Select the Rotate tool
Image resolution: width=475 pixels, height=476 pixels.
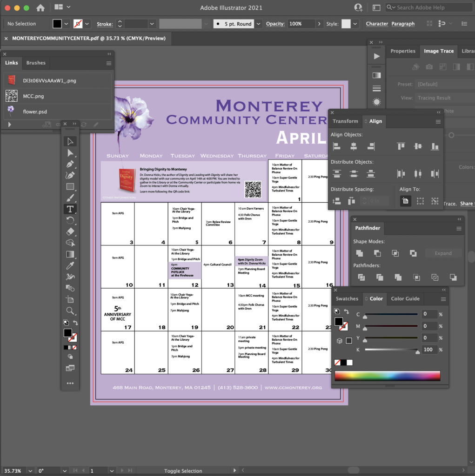(70, 220)
